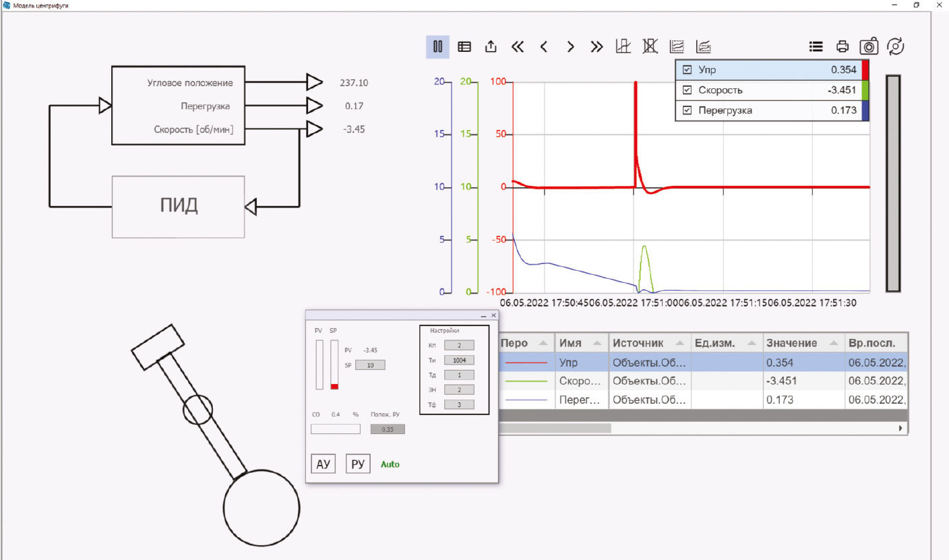Image resolution: width=949 pixels, height=560 pixels.
Task: Edit the Тд derivative field
Action: tap(459, 375)
